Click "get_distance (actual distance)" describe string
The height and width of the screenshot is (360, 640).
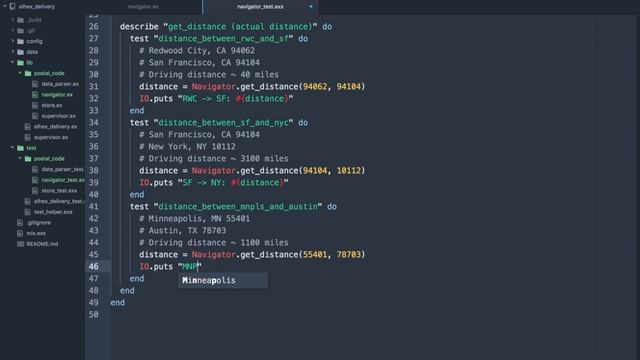(x=240, y=27)
